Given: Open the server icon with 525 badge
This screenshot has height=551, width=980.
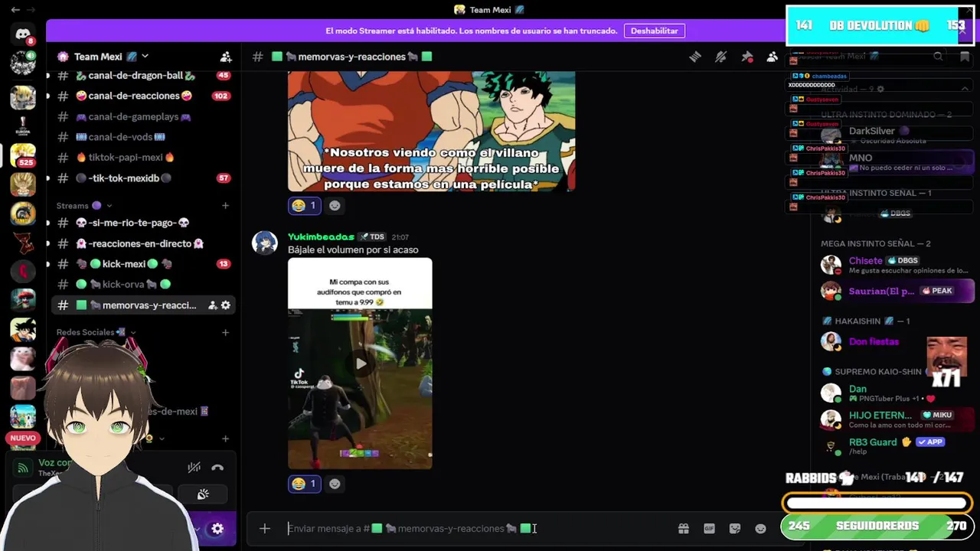Looking at the screenshot, I should [23, 155].
